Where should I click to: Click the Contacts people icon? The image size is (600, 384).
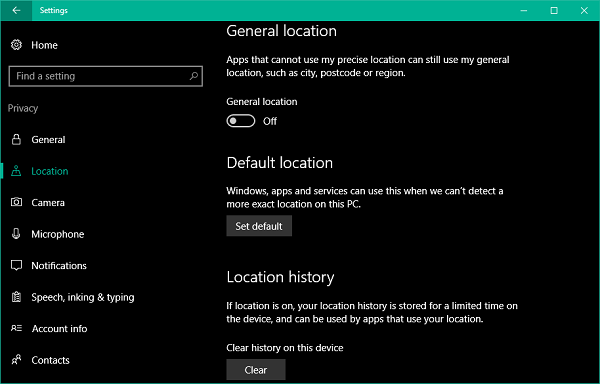pyautogui.click(x=16, y=360)
